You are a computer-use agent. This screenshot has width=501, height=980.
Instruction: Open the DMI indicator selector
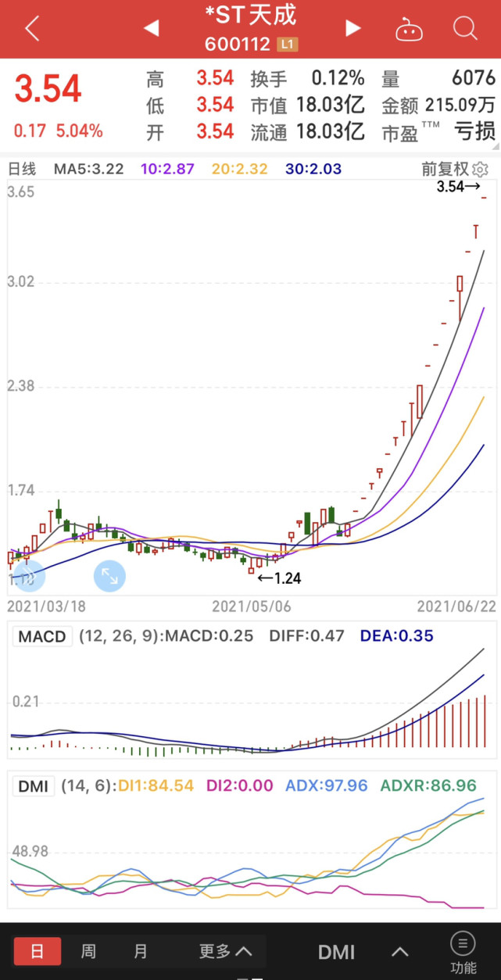pyautogui.click(x=336, y=952)
